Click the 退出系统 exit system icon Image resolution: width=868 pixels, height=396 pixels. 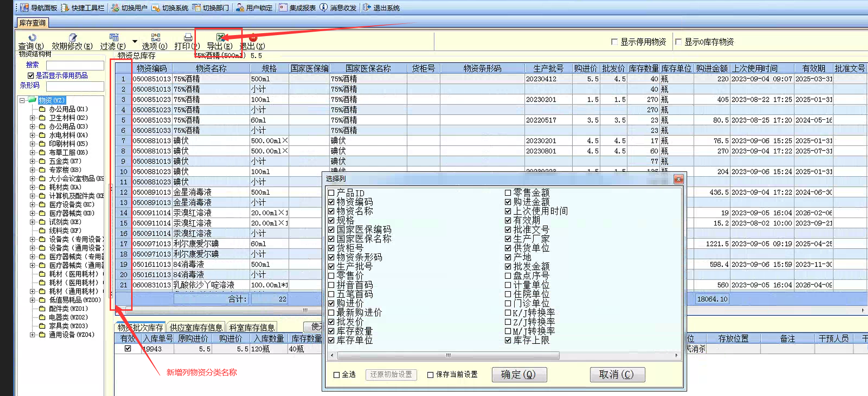point(367,8)
